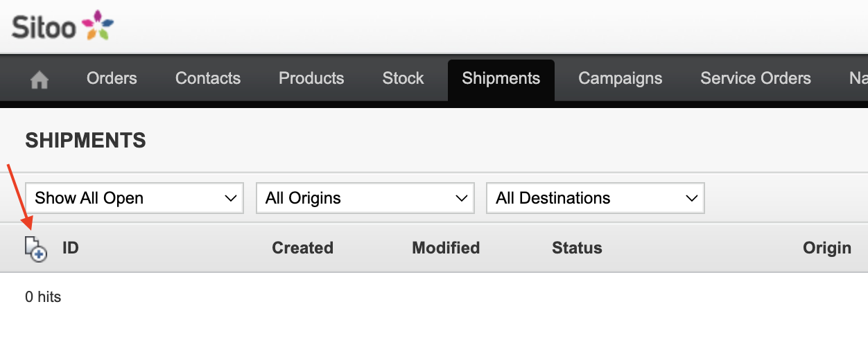Image resolution: width=868 pixels, height=356 pixels.
Task: Sort by the ID column header
Action: (71, 248)
